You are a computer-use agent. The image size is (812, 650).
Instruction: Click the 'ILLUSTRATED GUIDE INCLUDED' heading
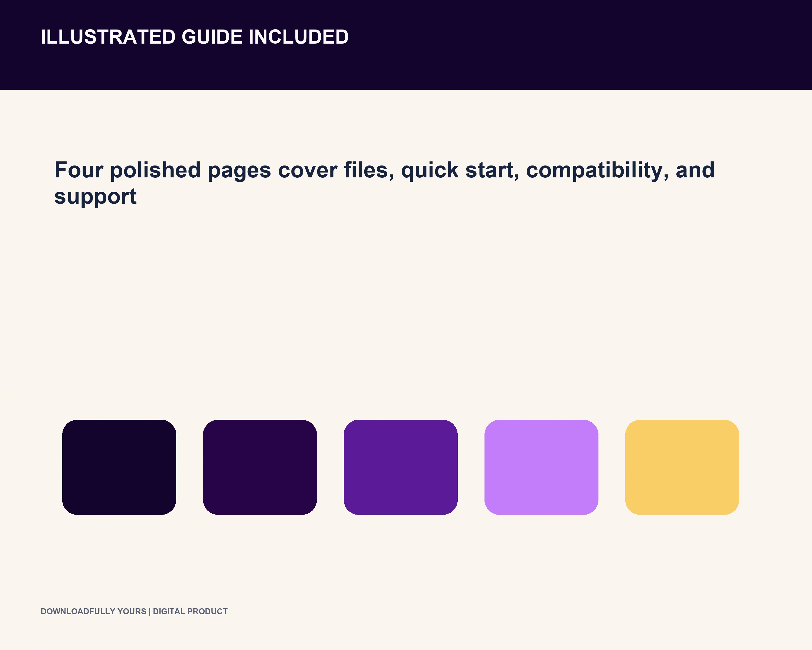(195, 37)
